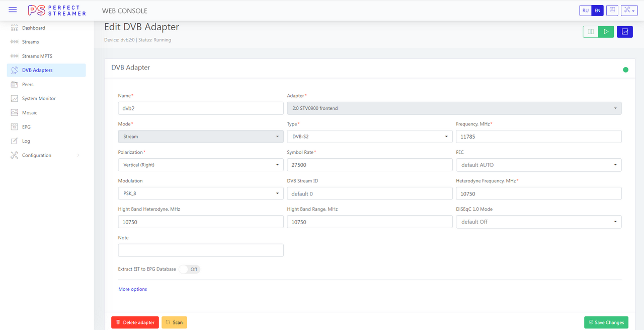Screen dimensions: 644x330
Task: Expand the DiSEqC 1.0 Mode dropdown
Action: click(x=538, y=222)
